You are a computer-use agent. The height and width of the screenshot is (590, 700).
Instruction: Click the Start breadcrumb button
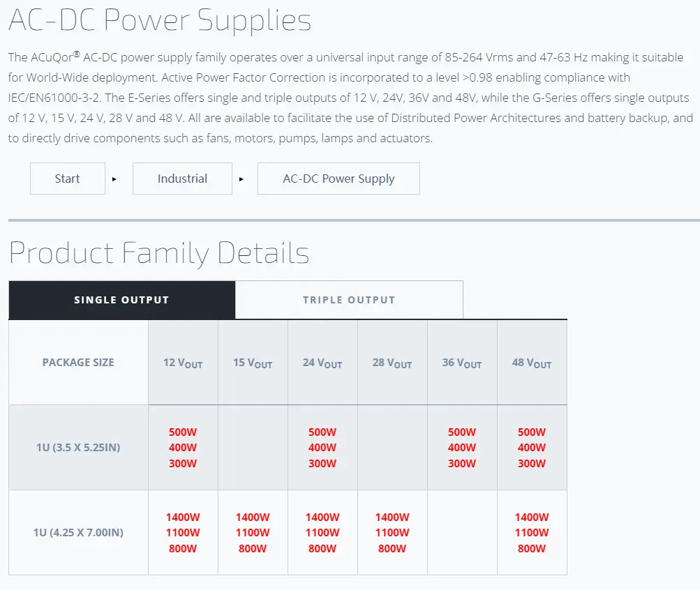pyautogui.click(x=68, y=179)
